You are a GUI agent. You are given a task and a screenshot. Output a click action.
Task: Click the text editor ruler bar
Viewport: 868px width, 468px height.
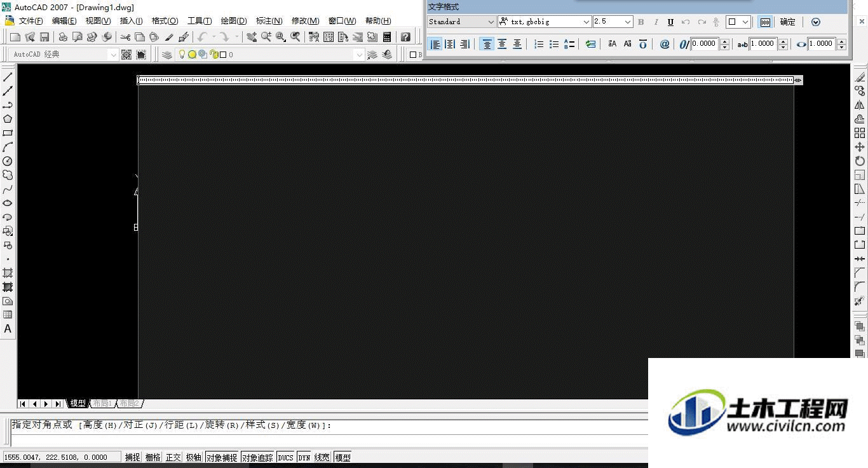pos(466,80)
